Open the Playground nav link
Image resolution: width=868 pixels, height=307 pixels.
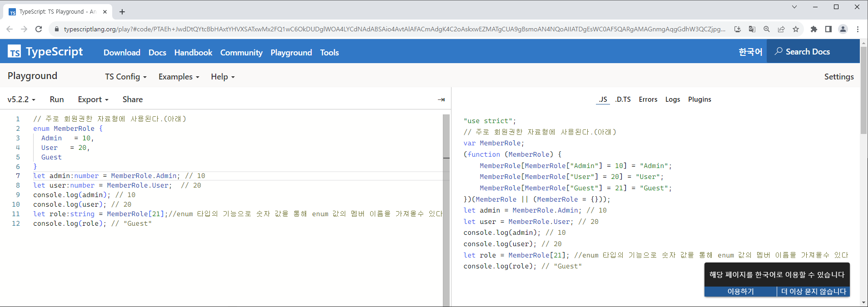(x=291, y=53)
